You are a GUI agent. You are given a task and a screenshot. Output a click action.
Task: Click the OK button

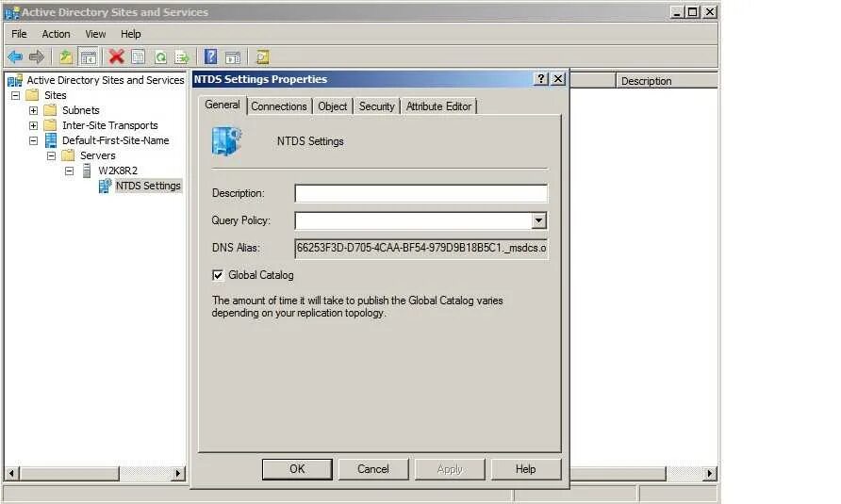pos(297,469)
